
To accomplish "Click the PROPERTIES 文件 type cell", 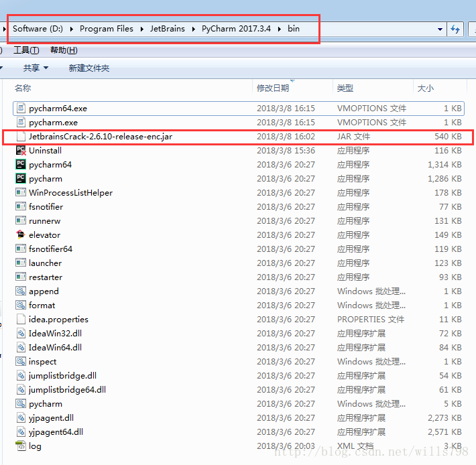I will (371, 320).
